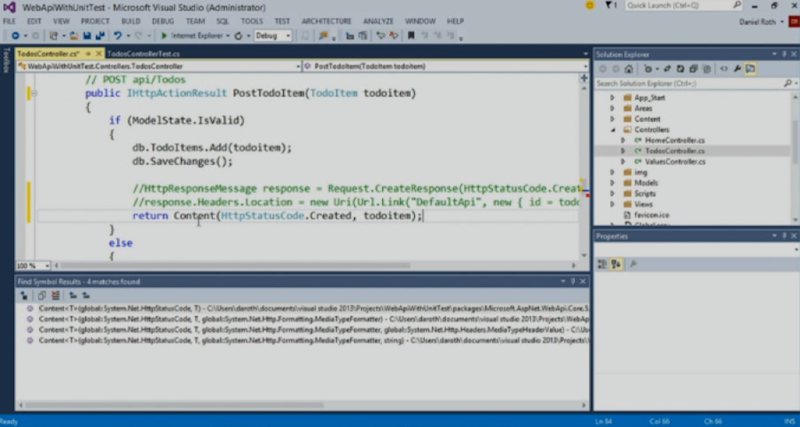800x427 pixels.
Task: Open the Debug configuration dropdown
Action: [273, 36]
